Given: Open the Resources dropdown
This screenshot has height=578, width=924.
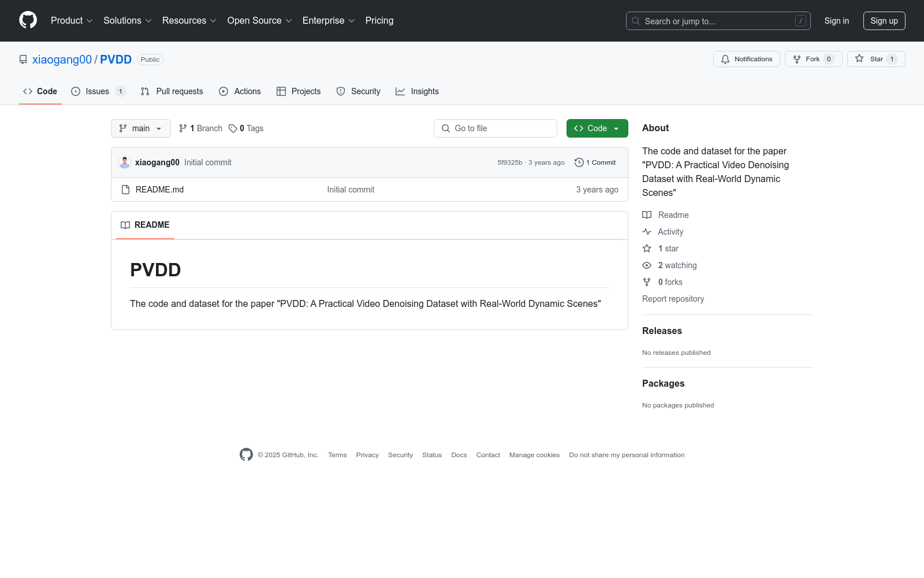Looking at the screenshot, I should tap(189, 20).
